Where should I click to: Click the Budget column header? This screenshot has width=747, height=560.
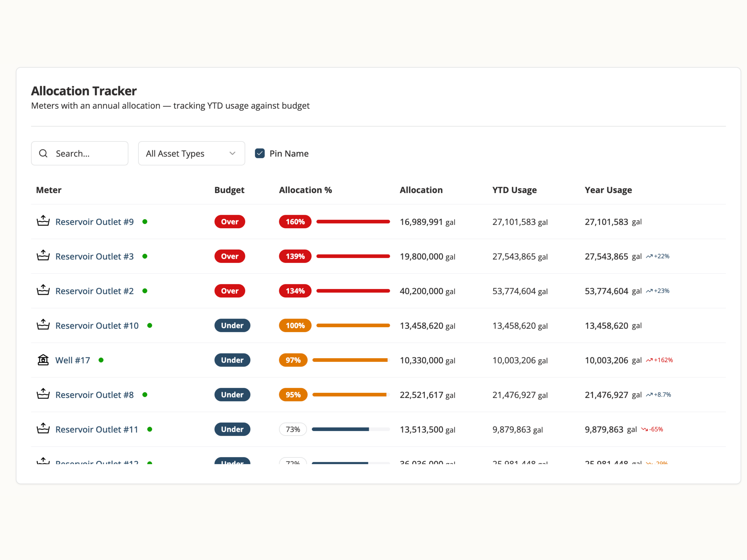[229, 190]
